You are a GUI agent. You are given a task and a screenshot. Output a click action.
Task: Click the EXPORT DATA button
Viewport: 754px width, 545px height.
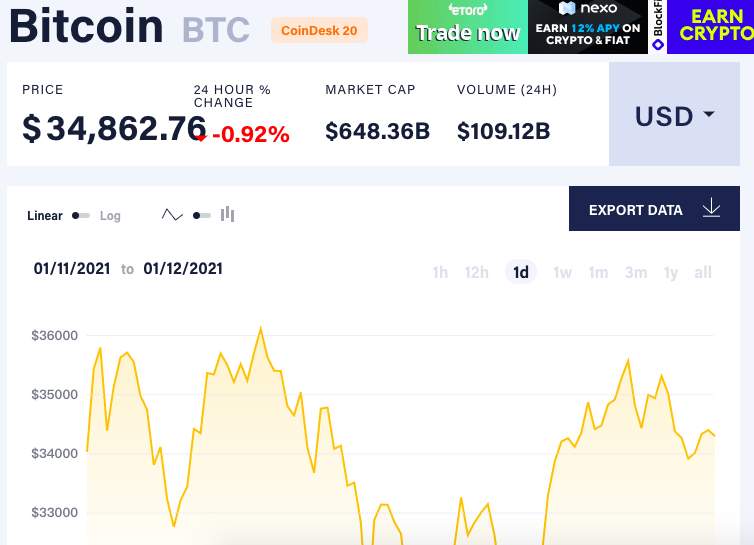(x=654, y=209)
